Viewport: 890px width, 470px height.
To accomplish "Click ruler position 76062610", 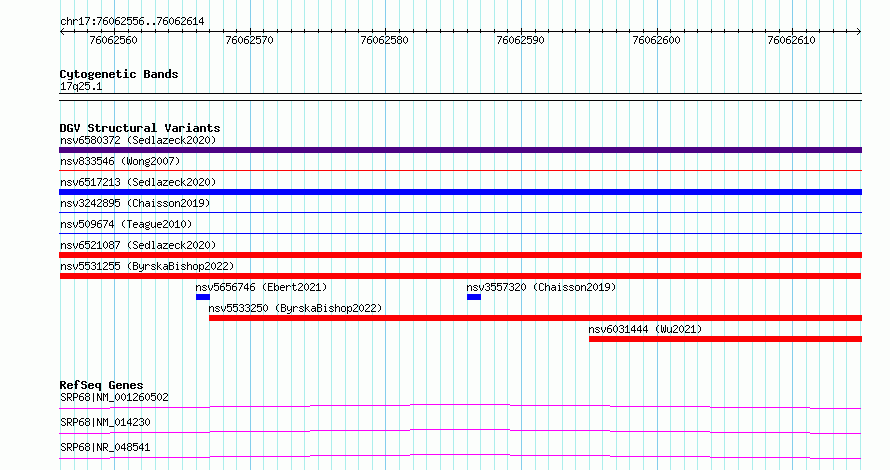I will pos(791,40).
